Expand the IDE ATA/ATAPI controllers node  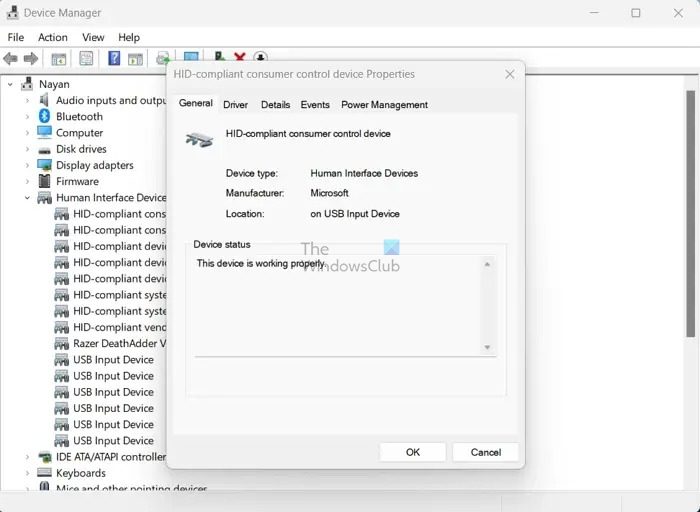27,457
